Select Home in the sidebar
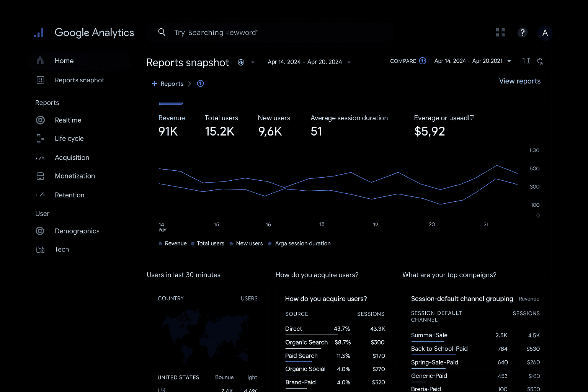Image resolution: width=588 pixels, height=392 pixels. [64, 60]
